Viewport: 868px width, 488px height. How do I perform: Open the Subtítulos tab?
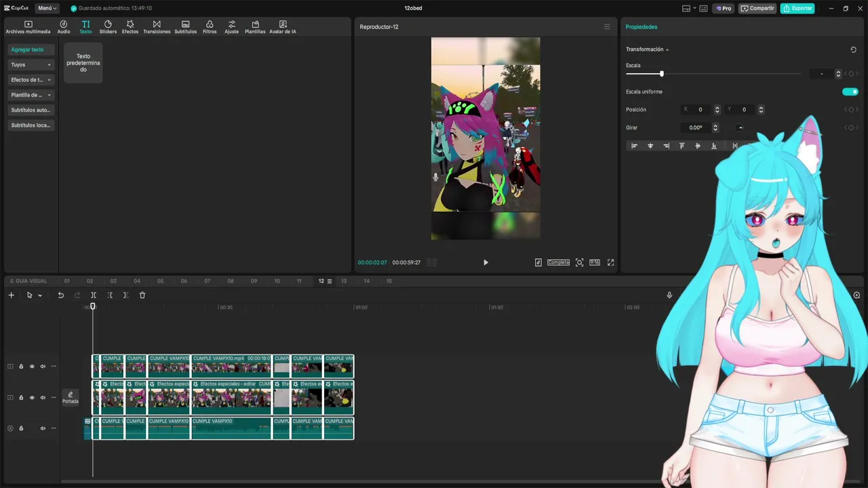click(186, 27)
